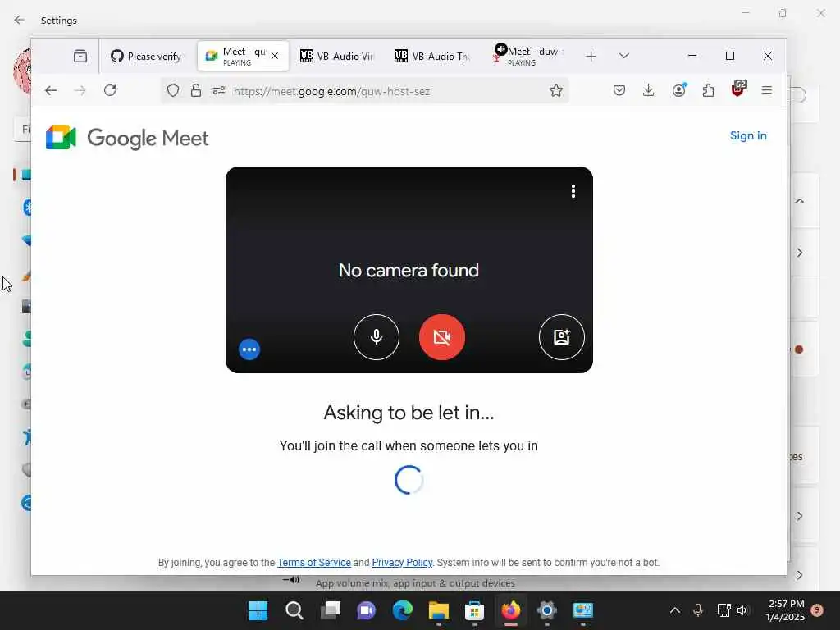
Task: Bookmark this page with star icon
Action: pos(556,90)
